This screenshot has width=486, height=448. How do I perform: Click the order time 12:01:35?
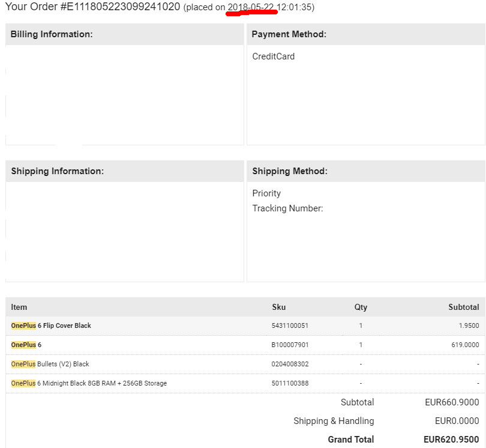point(294,7)
